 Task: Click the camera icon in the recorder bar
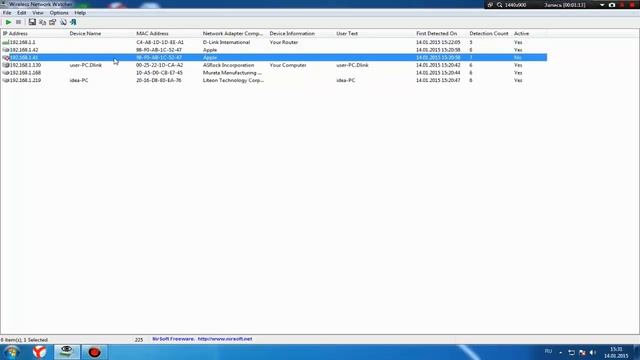pos(612,5)
